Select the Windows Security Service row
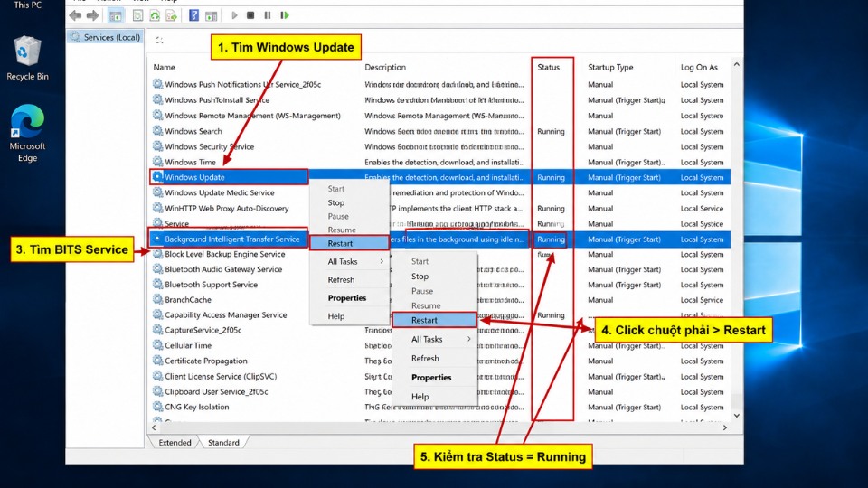The height and width of the screenshot is (488, 868). [x=440, y=146]
